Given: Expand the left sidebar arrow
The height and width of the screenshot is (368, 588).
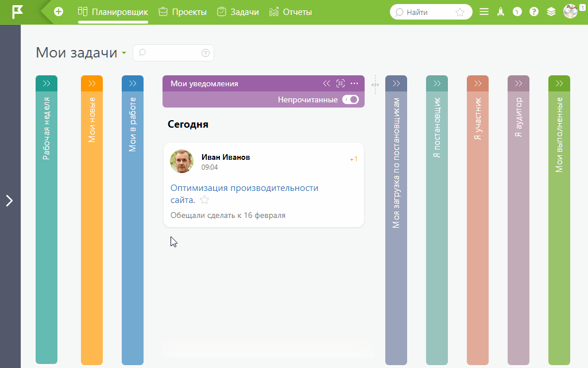Looking at the screenshot, I should [x=9, y=201].
